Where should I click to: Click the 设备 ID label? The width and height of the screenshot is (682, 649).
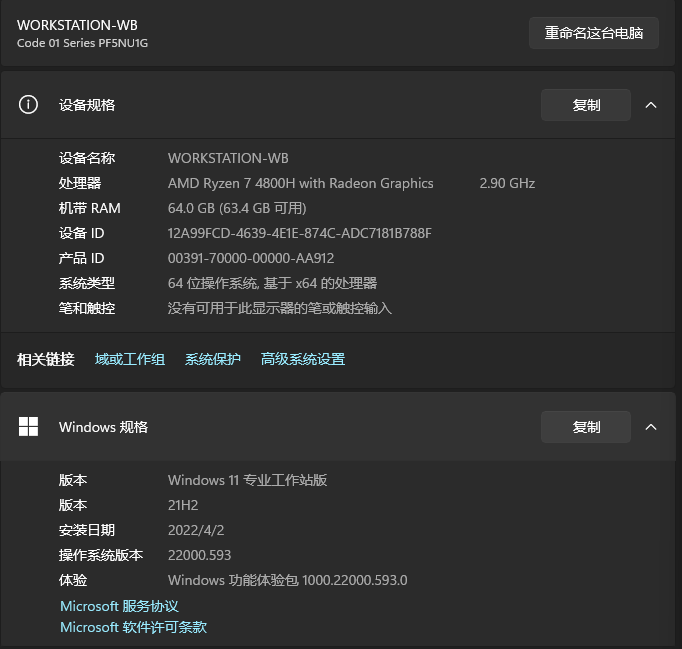82,233
